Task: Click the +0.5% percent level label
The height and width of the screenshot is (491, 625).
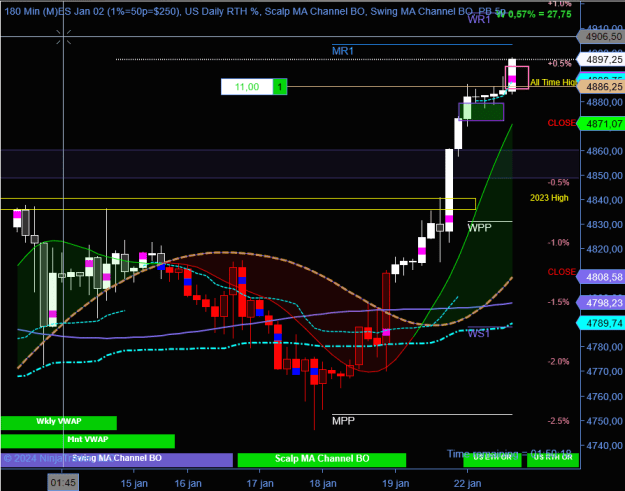Action: [x=560, y=64]
